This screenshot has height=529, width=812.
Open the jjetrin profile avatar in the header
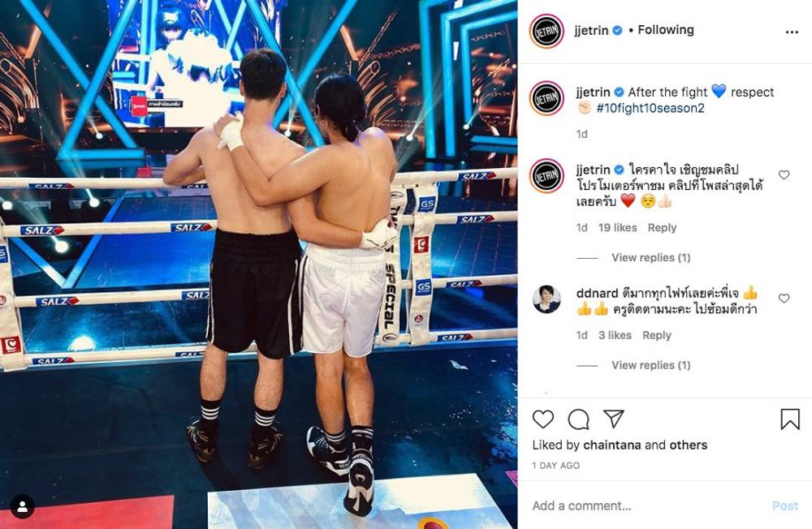pos(546,31)
